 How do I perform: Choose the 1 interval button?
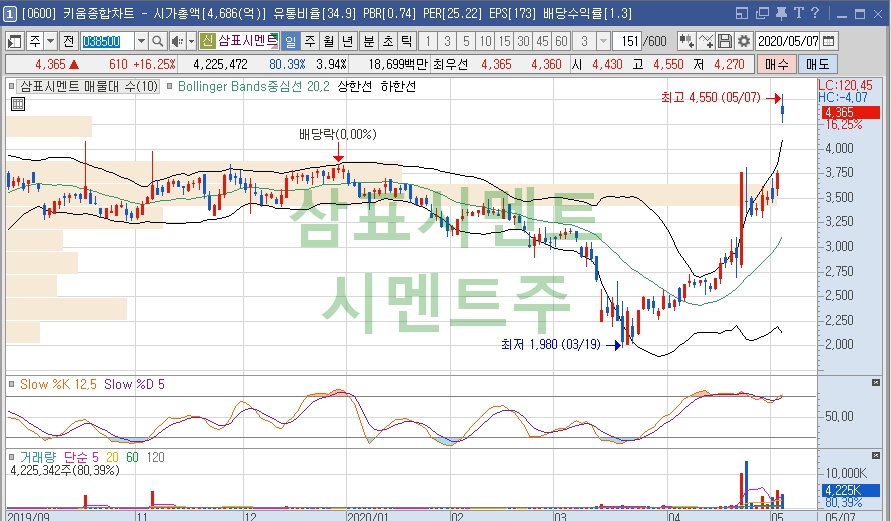[x=428, y=41]
